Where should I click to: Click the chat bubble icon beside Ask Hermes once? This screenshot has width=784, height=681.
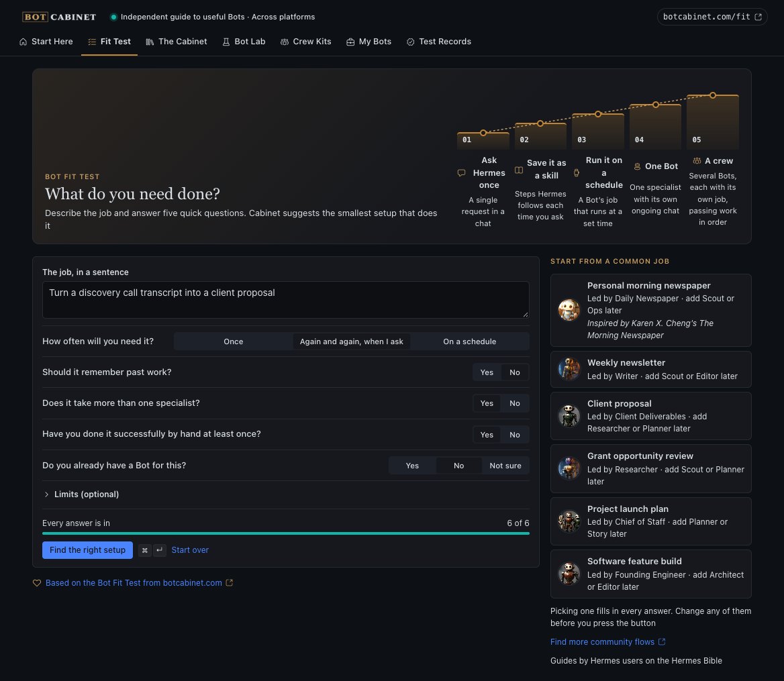(462, 173)
